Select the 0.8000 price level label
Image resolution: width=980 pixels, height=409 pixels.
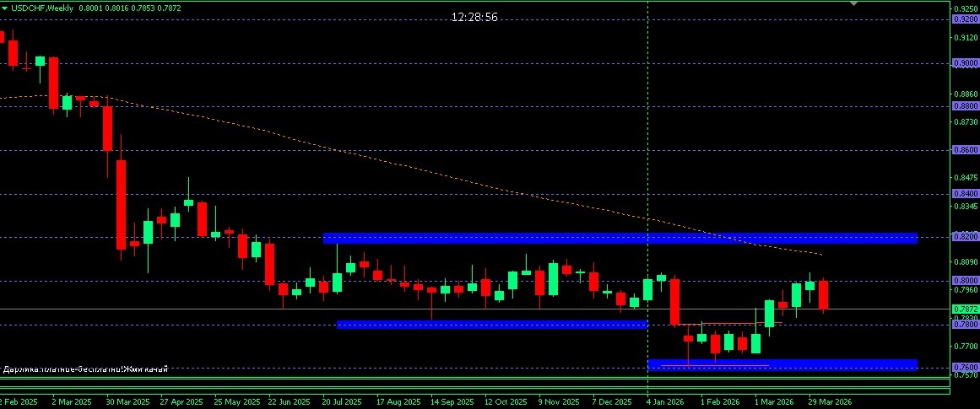pyautogui.click(x=965, y=280)
